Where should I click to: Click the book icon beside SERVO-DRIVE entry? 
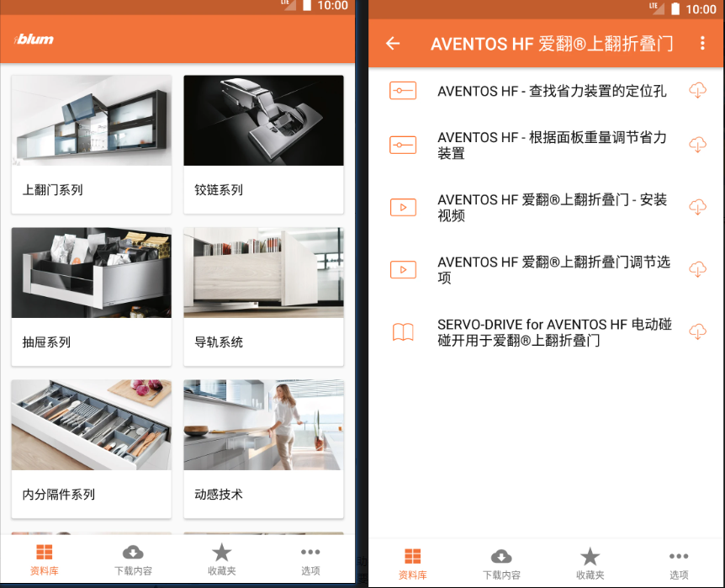click(403, 332)
